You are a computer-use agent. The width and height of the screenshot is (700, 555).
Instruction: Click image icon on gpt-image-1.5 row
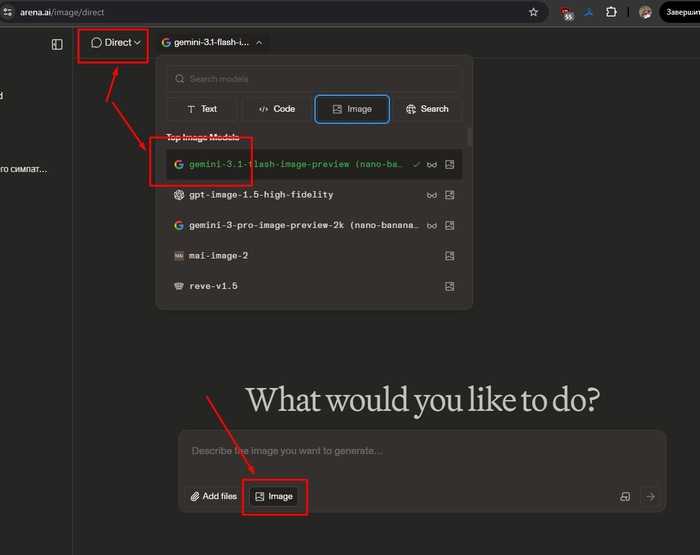450,195
